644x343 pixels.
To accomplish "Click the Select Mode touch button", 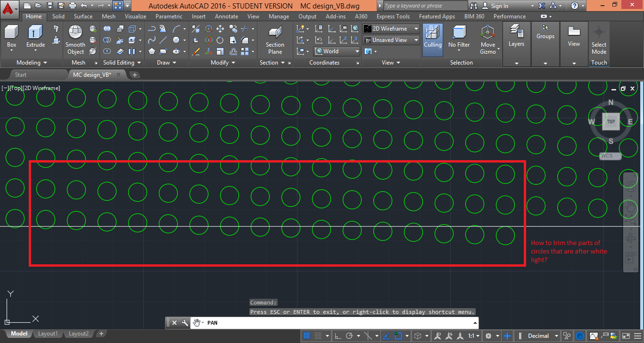I will click(599, 40).
